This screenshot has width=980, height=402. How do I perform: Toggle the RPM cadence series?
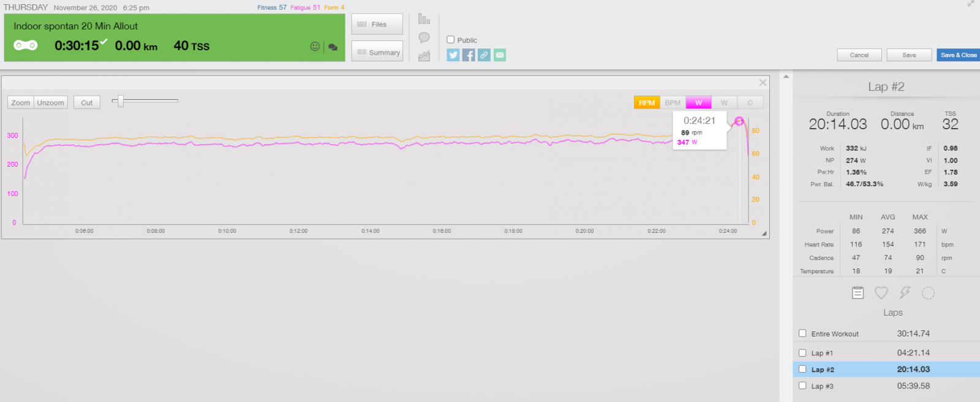coord(647,103)
